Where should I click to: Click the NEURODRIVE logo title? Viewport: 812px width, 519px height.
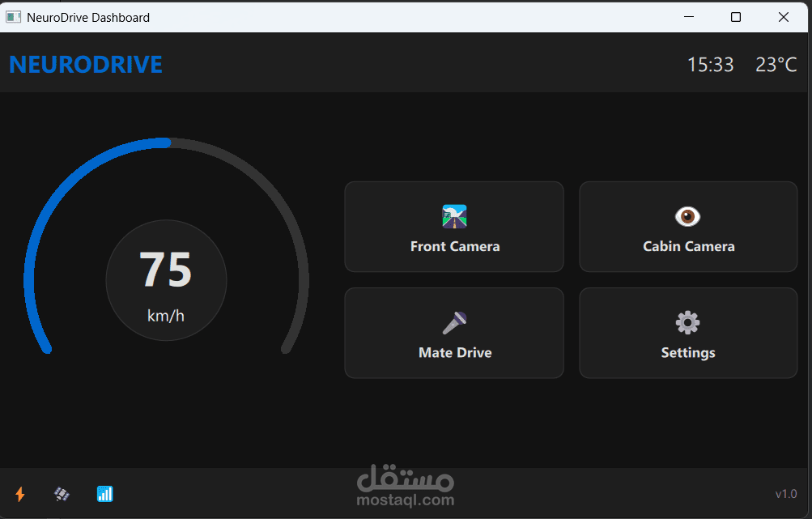86,65
